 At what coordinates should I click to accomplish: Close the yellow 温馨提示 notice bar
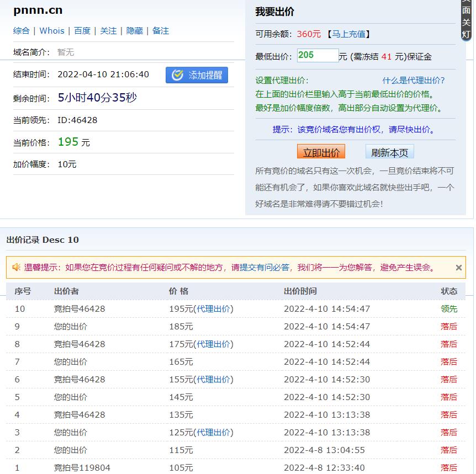coord(458,268)
